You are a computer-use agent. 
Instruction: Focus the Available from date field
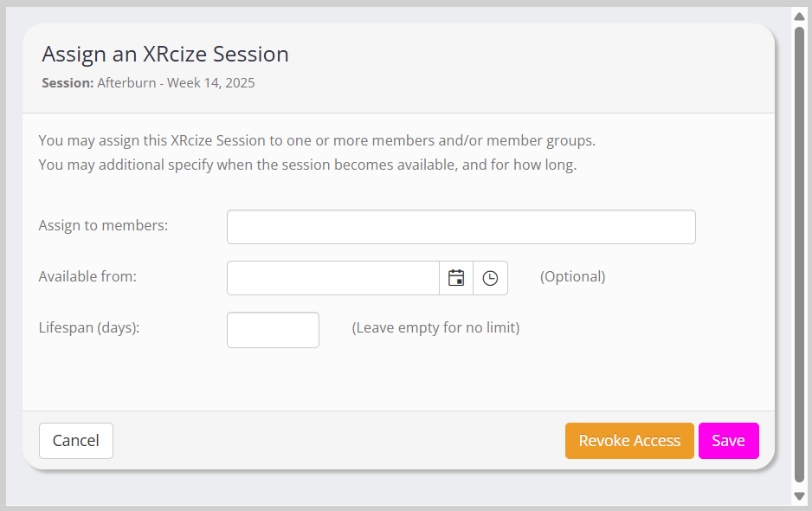tap(333, 278)
